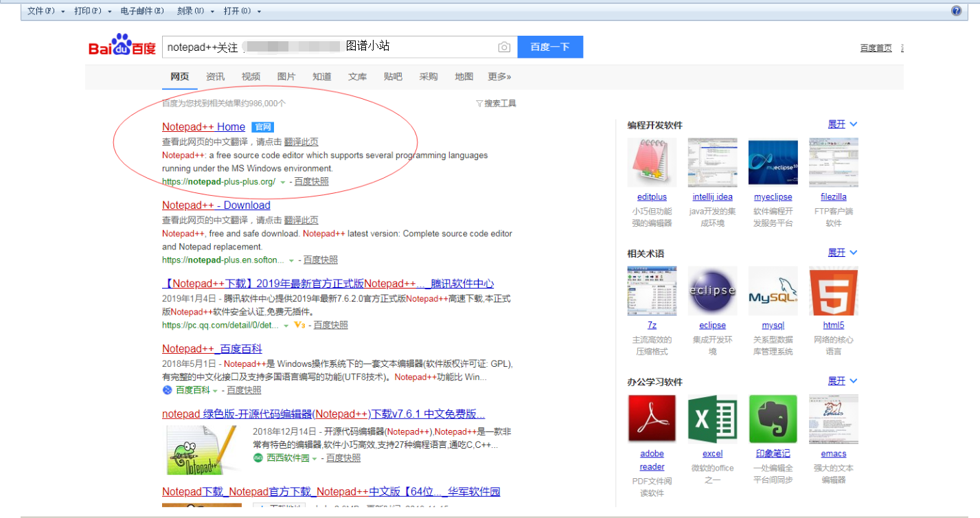The width and height of the screenshot is (980, 518).
Task: Switch to the 文库 tab
Action: point(357,77)
